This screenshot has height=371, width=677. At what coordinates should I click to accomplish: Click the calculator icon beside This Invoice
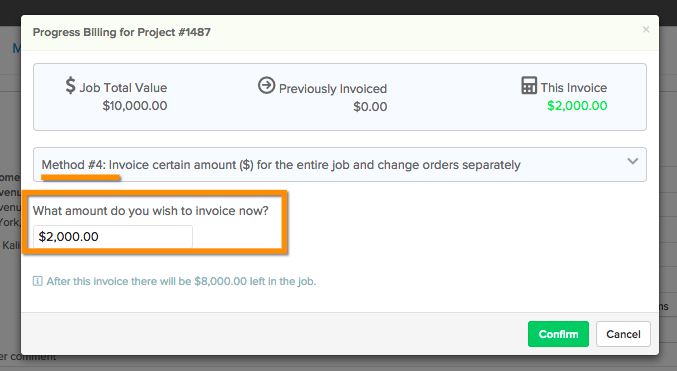529,86
